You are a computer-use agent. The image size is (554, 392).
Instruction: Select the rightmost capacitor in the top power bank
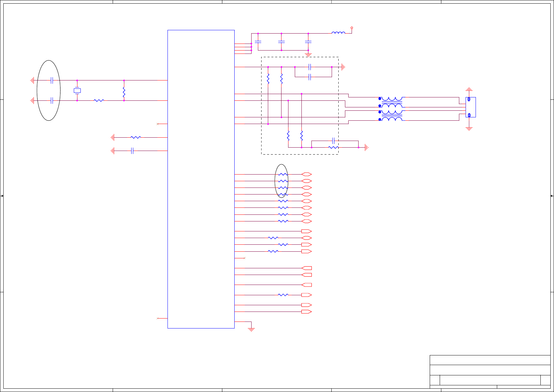pos(308,42)
